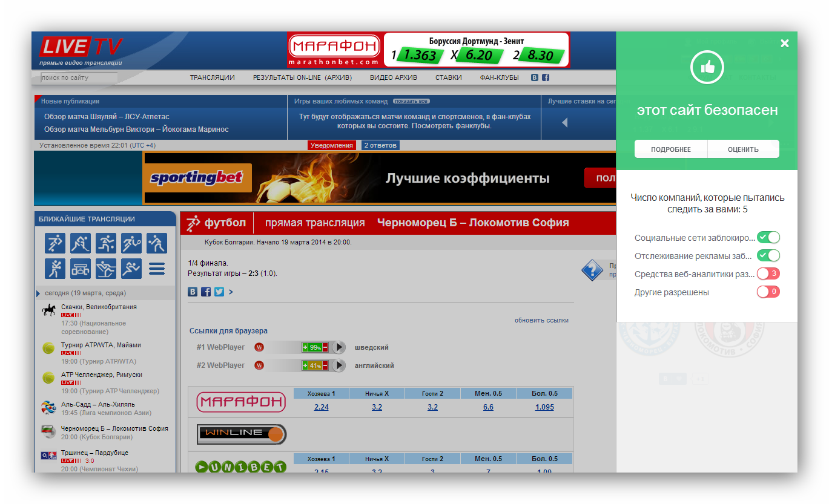
Task: Select the motorsport race car filter icon
Action: (81, 269)
